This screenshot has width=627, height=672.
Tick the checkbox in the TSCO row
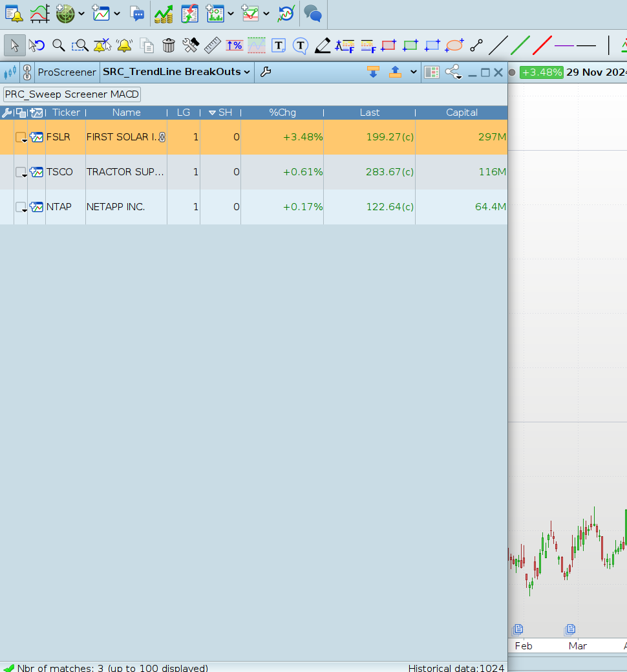tap(21, 172)
